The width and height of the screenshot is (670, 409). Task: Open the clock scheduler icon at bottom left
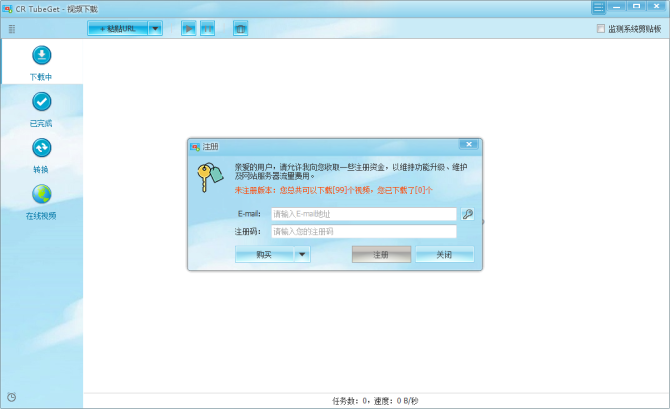point(11,397)
